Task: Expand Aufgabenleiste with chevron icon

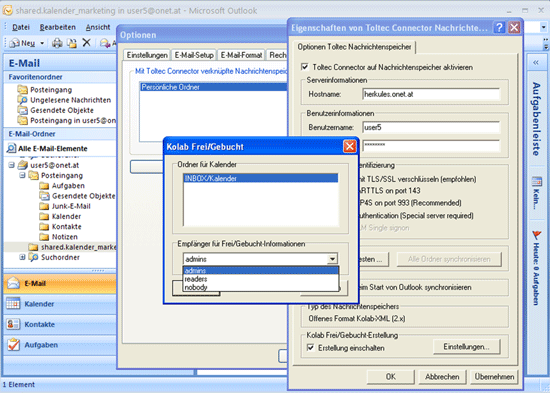Action: tap(536, 62)
